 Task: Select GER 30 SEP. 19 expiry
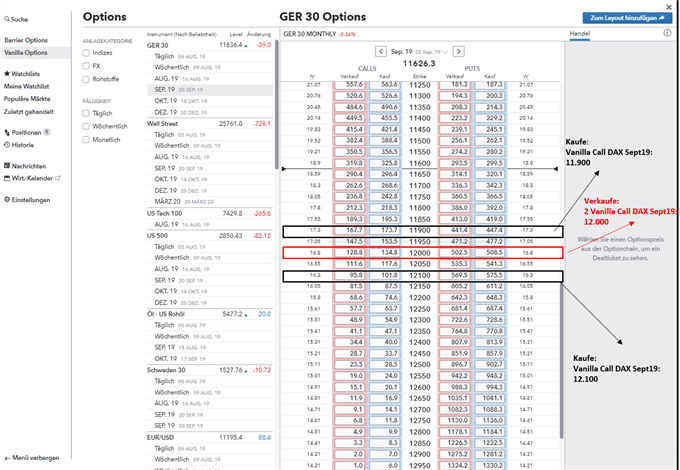coord(209,90)
